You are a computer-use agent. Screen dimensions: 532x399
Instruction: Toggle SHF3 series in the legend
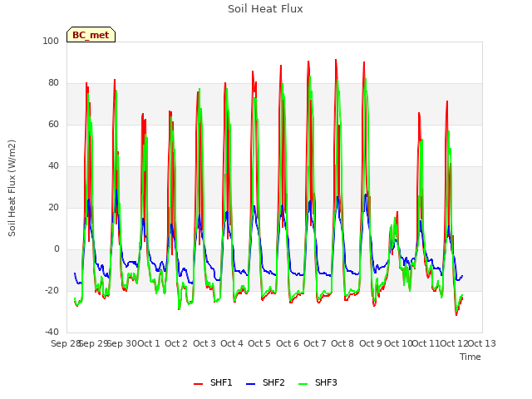coord(318,382)
